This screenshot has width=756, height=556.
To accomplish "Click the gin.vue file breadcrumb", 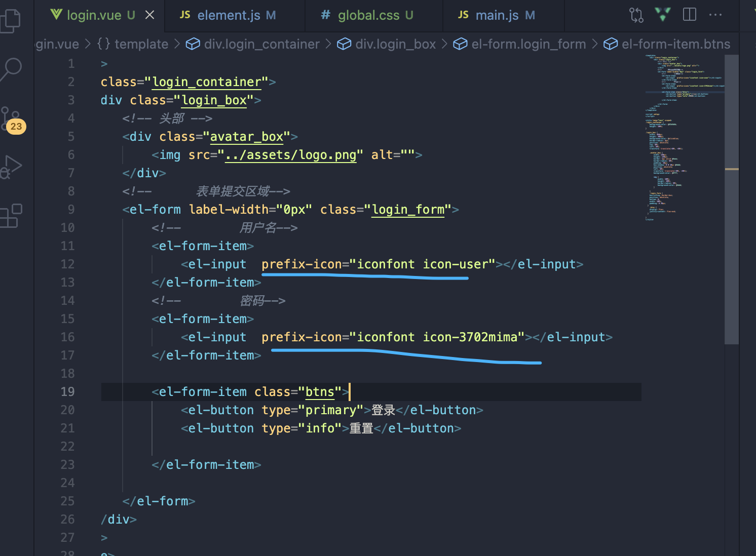I will click(x=57, y=44).
